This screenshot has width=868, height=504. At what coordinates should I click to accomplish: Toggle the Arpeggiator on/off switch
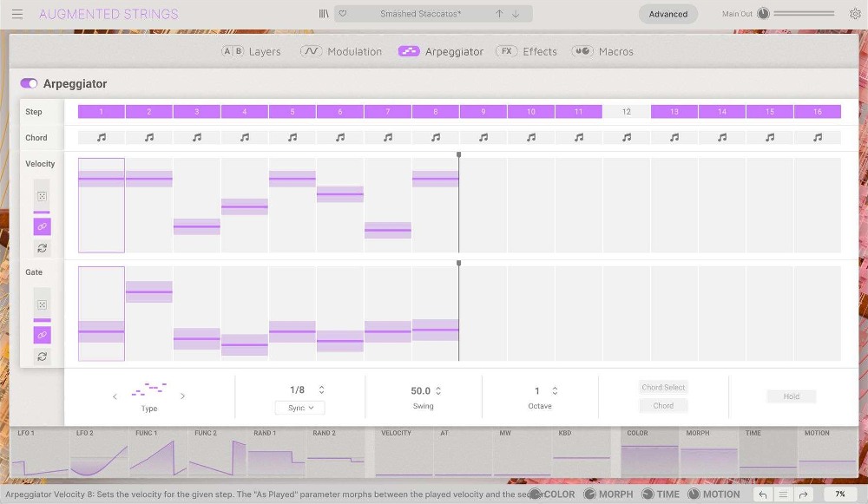pos(27,83)
